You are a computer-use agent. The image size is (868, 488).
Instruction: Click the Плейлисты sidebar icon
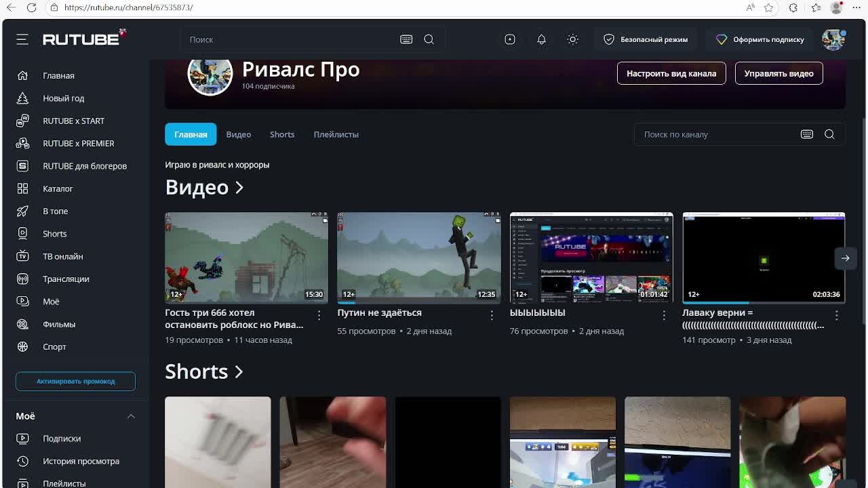point(22,483)
